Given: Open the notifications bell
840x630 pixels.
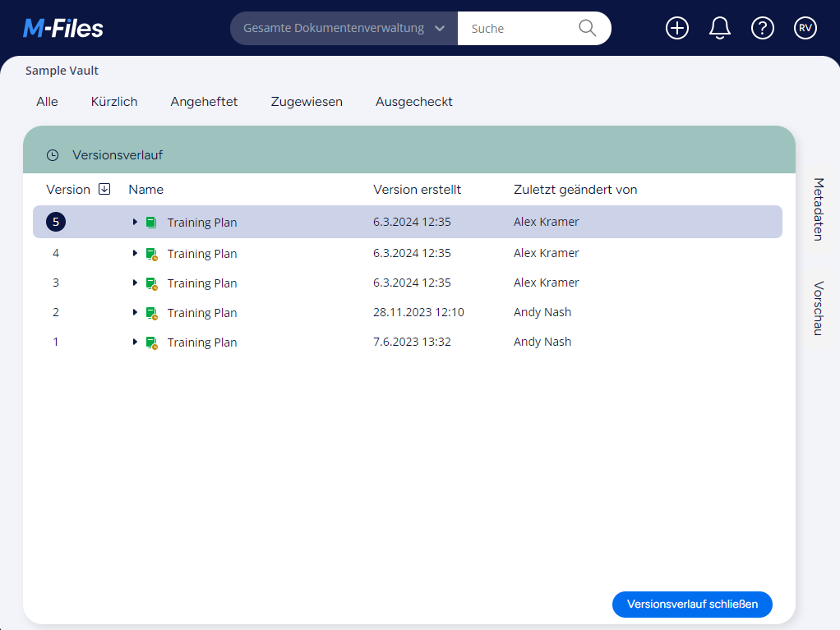Looking at the screenshot, I should coord(720,29).
